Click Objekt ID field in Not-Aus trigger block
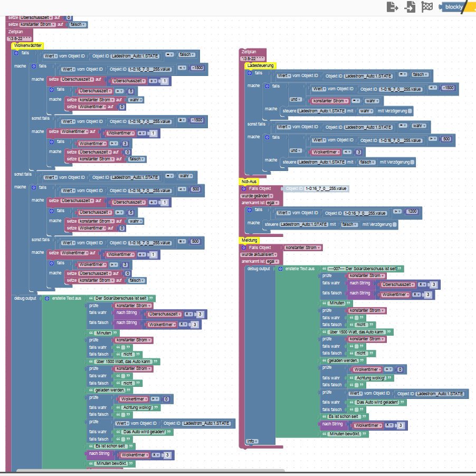The image size is (476, 476). (x=326, y=188)
